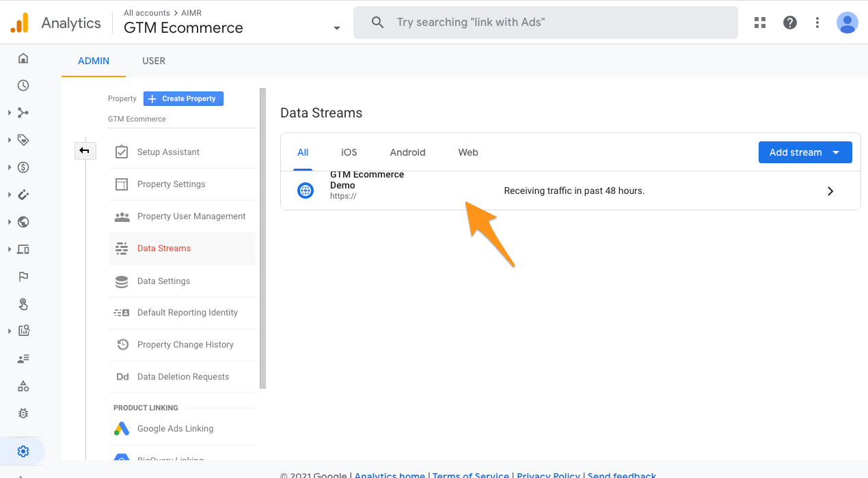
Task: Click the search magnifier icon
Action: point(377,23)
